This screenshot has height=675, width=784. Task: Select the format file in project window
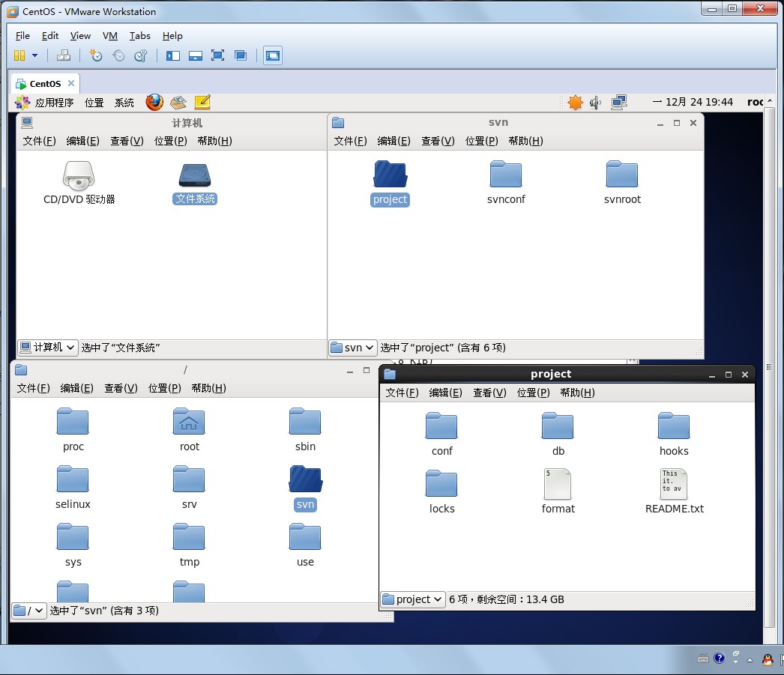[x=558, y=492]
